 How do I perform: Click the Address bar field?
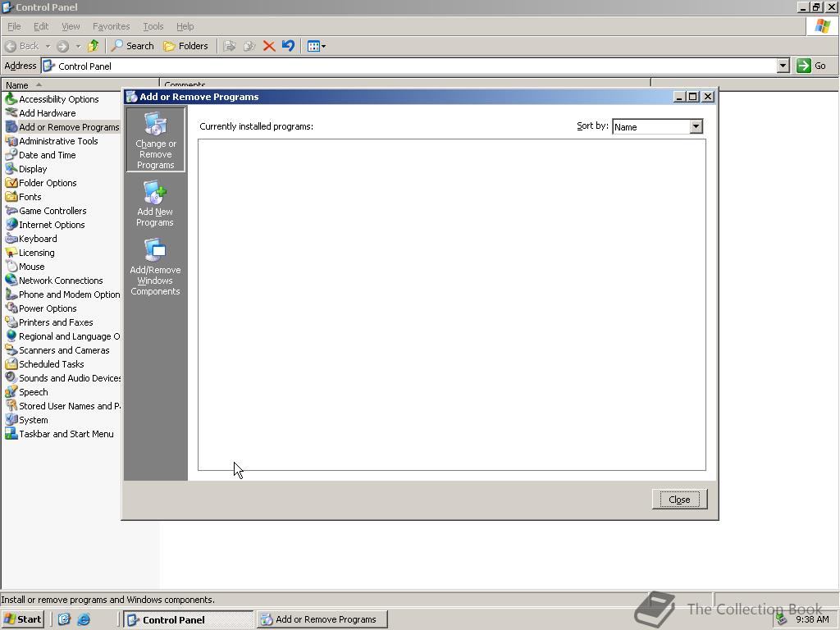pyautogui.click(x=409, y=66)
